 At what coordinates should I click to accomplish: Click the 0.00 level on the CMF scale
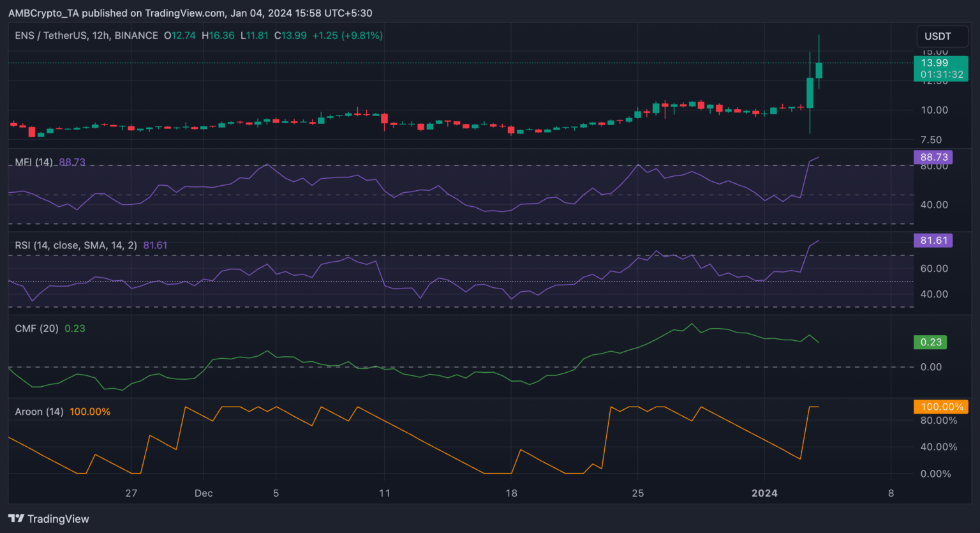point(931,367)
